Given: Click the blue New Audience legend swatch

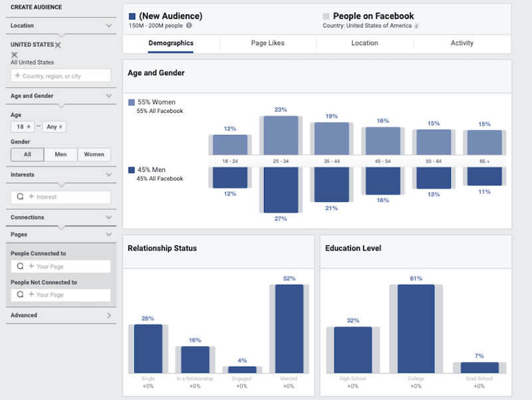Looking at the screenshot, I should click(131, 15).
